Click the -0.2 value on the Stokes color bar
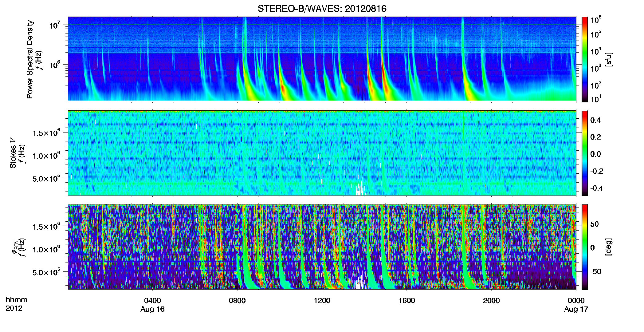The width and height of the screenshot is (644, 332). (597, 171)
